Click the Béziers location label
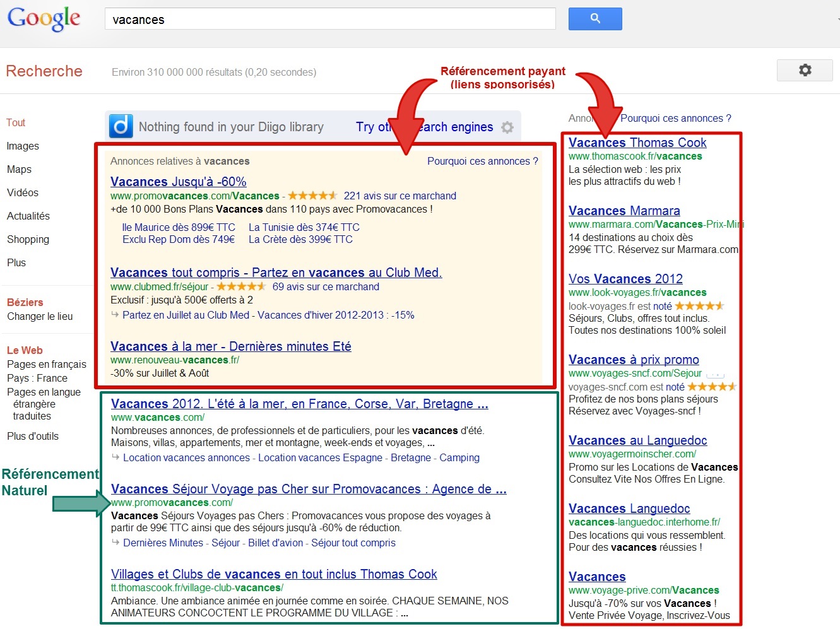840x629 pixels. [25, 302]
